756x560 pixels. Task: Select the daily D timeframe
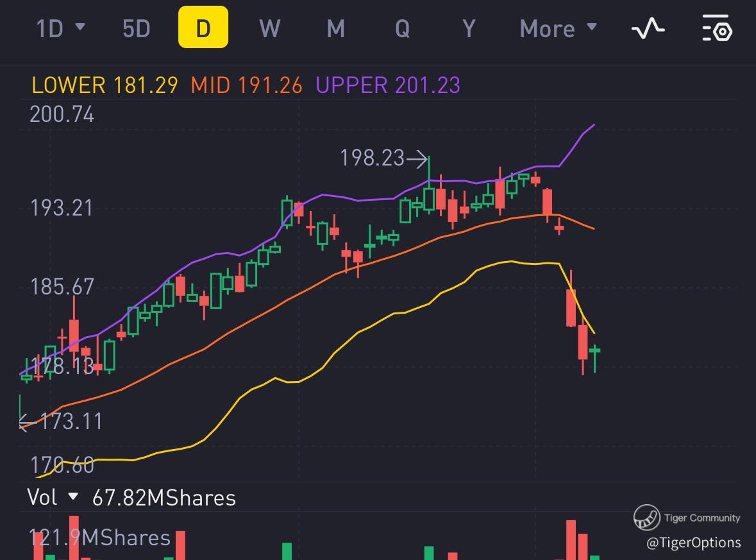[x=203, y=27]
